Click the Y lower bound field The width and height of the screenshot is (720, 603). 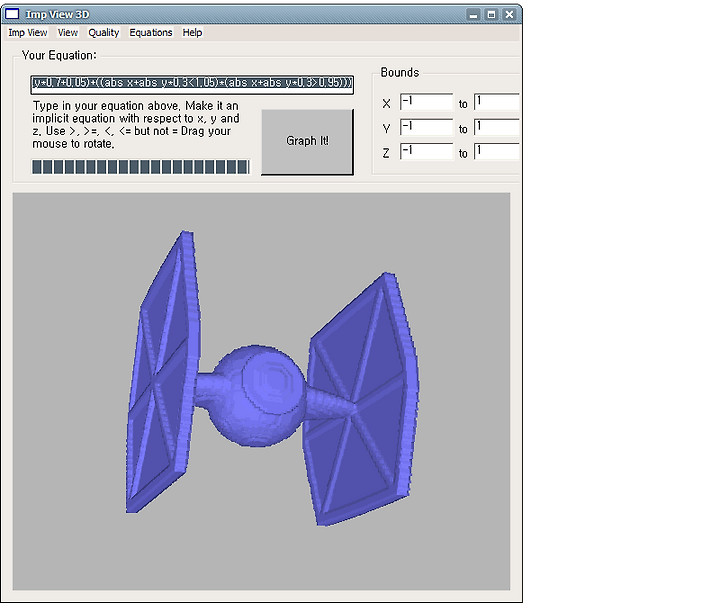pos(426,127)
